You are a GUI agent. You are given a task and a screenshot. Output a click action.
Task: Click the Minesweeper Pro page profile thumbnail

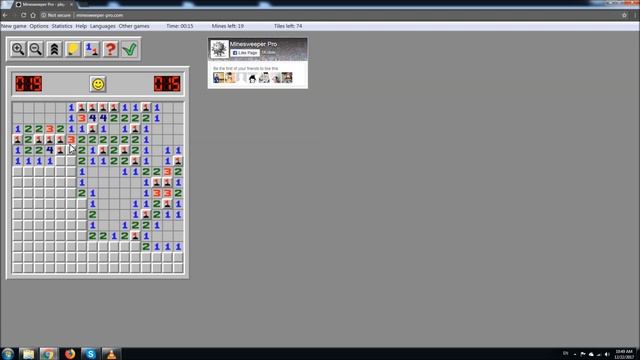pos(219,49)
